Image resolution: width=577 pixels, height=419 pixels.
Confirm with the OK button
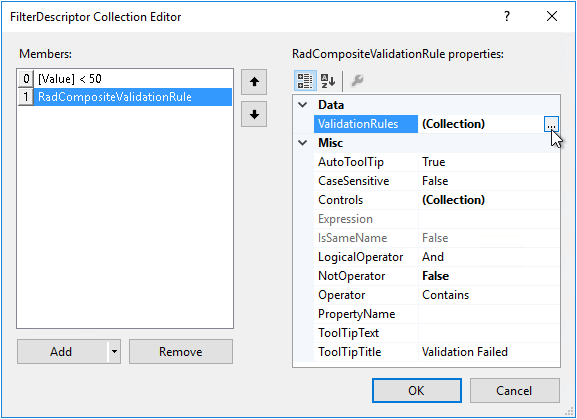(x=417, y=390)
